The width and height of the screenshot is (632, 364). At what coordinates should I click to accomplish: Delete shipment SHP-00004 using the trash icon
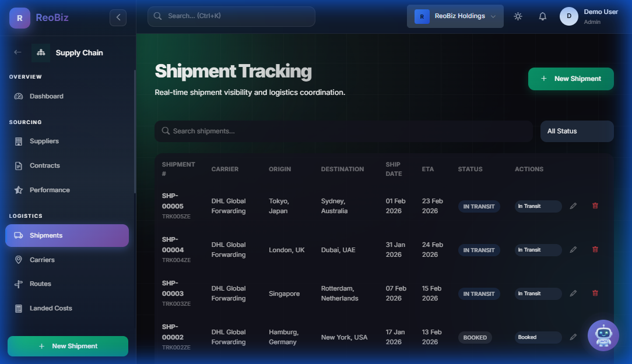coord(595,249)
